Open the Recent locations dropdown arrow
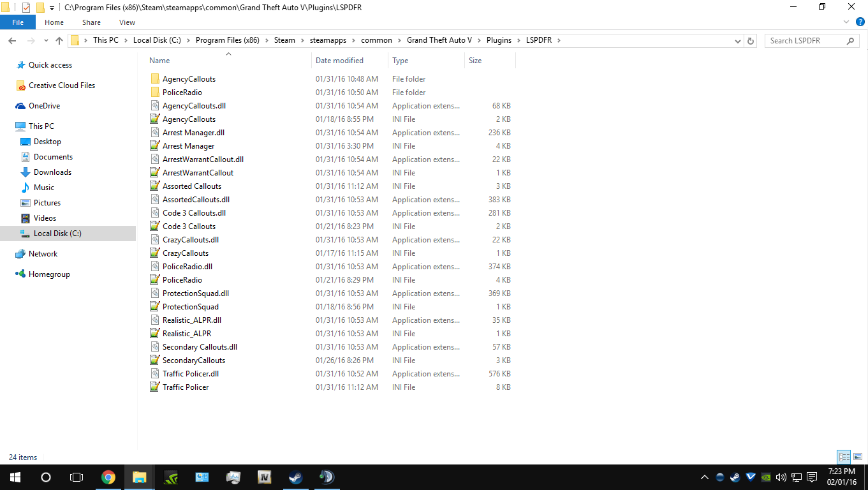 45,41
